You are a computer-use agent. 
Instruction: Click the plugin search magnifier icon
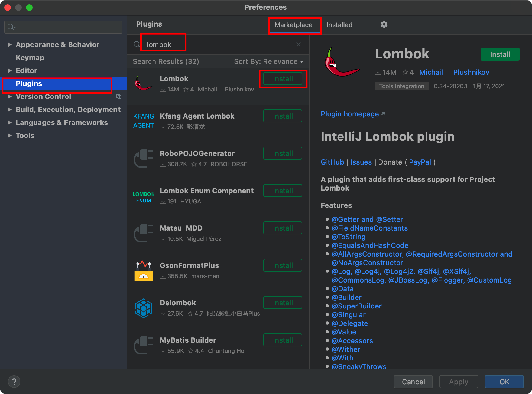click(137, 44)
